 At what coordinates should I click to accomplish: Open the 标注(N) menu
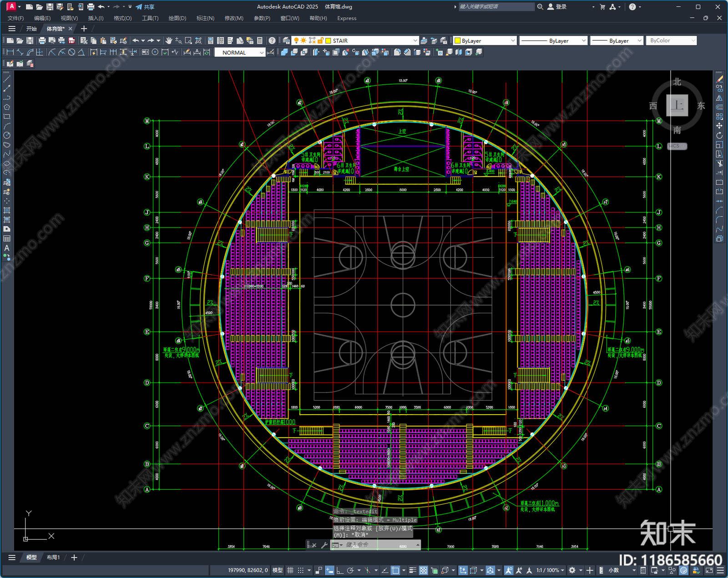click(x=205, y=18)
